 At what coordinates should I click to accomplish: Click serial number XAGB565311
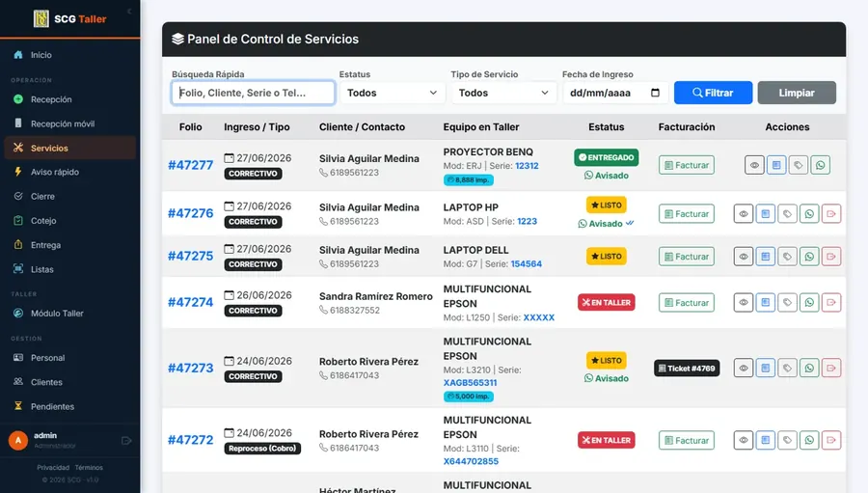470,383
